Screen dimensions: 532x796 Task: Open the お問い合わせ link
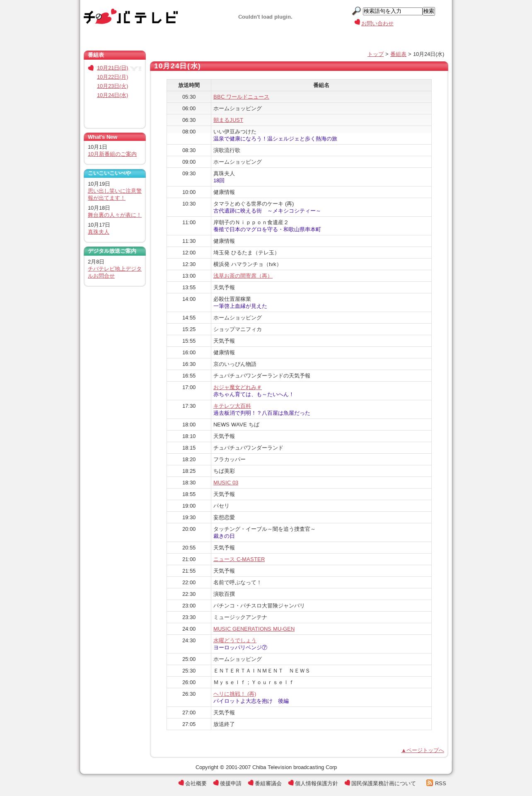coord(377,24)
